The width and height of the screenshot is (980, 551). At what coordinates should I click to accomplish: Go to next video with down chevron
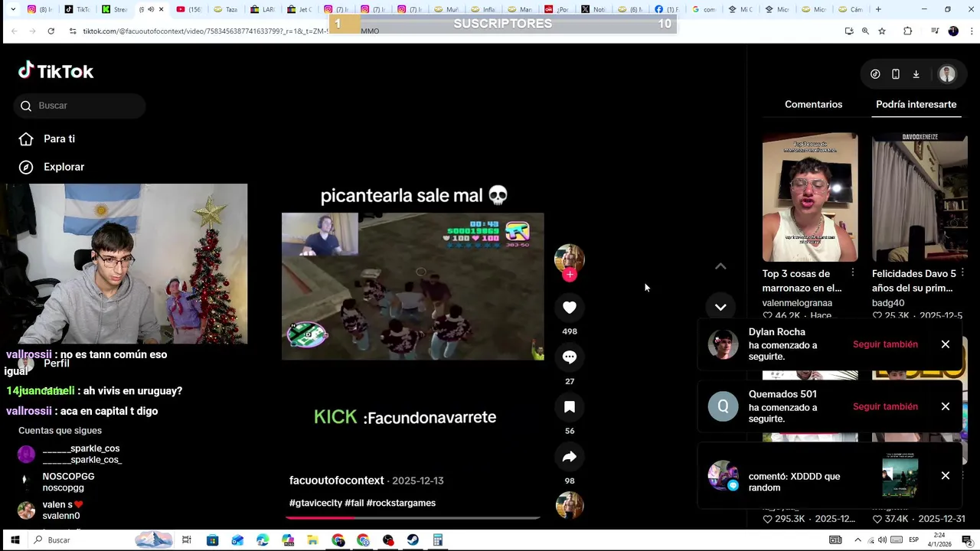coord(720,307)
